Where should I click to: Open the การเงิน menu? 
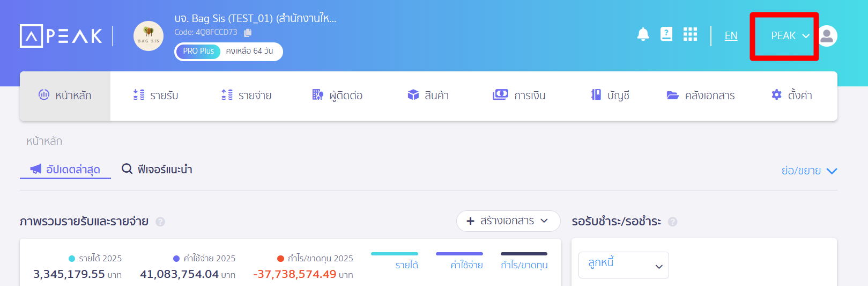[x=519, y=96]
